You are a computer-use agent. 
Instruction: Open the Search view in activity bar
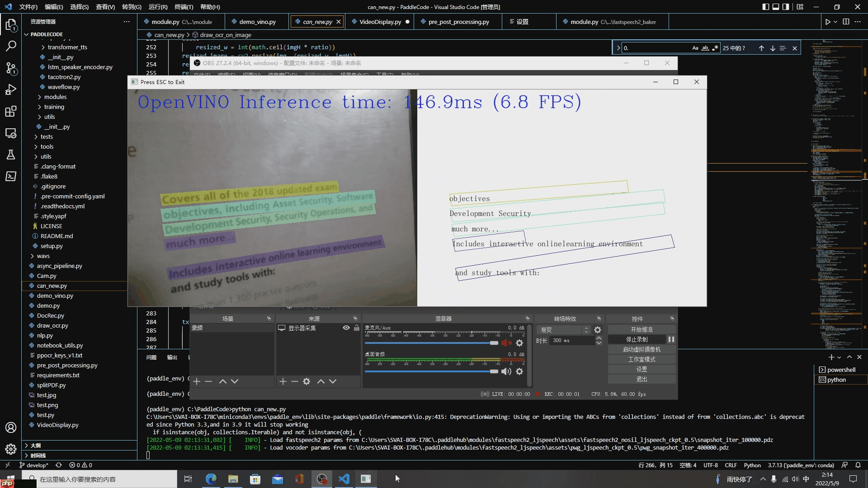tap(11, 46)
